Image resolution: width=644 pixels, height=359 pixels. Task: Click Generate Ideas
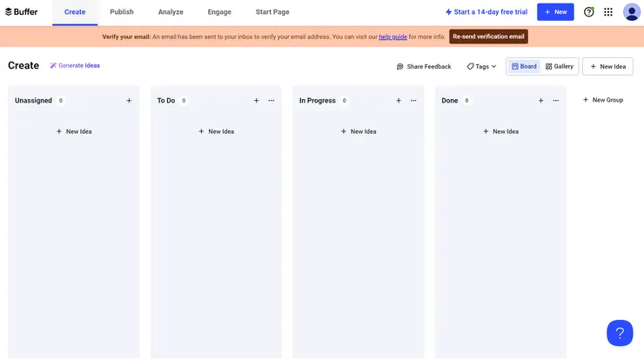point(75,66)
